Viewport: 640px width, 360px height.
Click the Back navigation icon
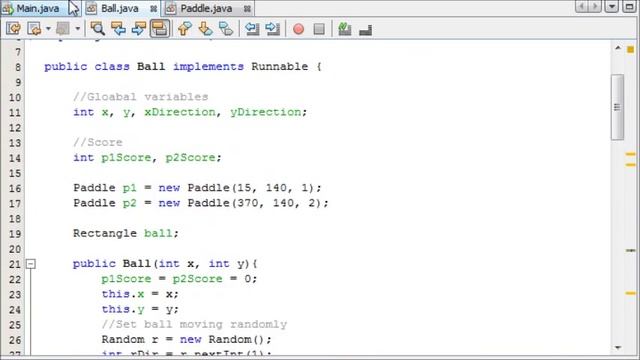(x=34, y=29)
